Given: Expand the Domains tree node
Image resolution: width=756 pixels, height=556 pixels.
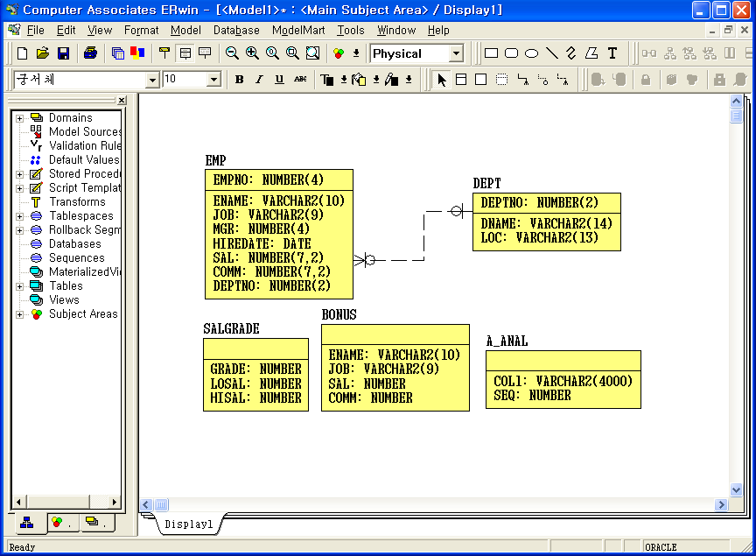Looking at the screenshot, I should tap(19, 118).
